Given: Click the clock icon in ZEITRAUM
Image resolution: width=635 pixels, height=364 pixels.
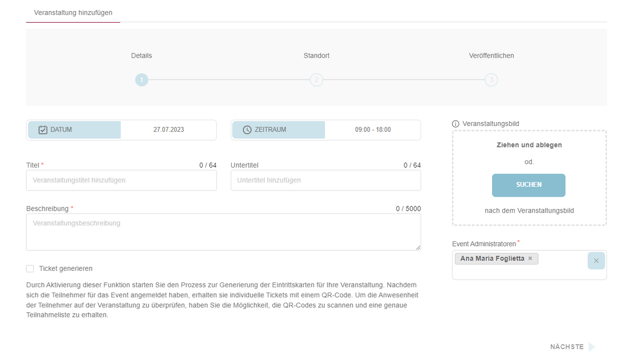Looking at the screenshot, I should 247,130.
